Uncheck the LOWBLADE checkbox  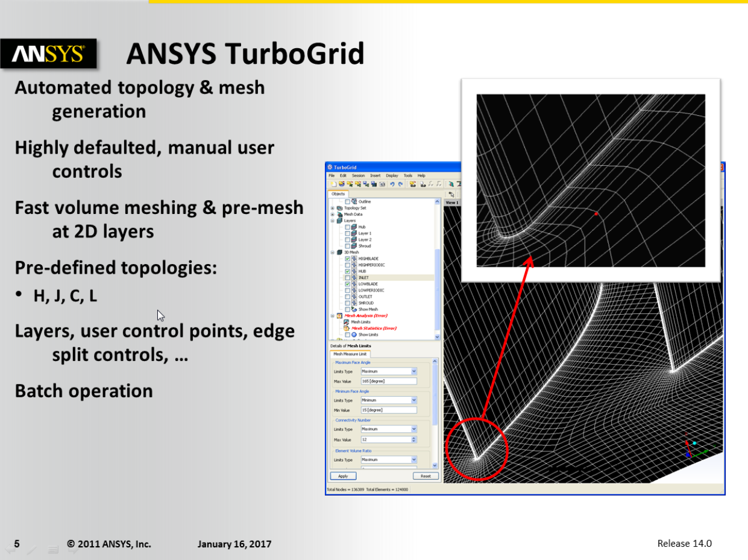(x=347, y=284)
